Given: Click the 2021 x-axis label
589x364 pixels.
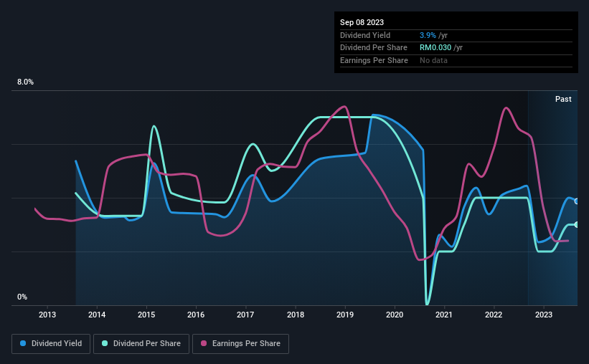Looking at the screenshot, I should (x=444, y=315).
